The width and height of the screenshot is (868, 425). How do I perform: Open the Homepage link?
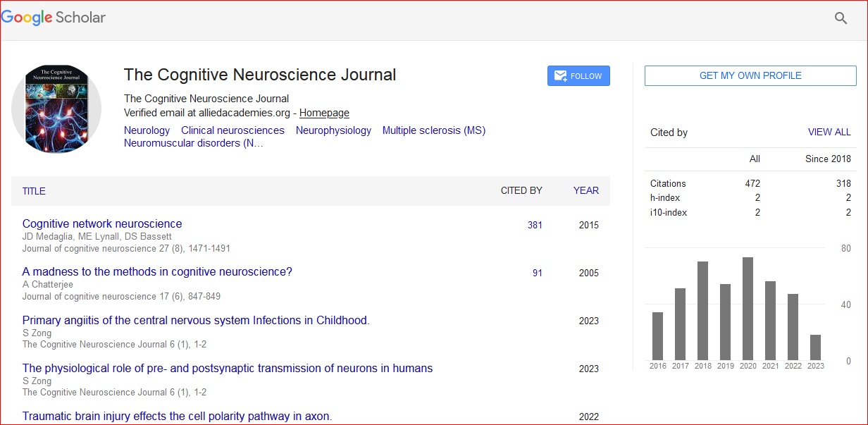324,113
